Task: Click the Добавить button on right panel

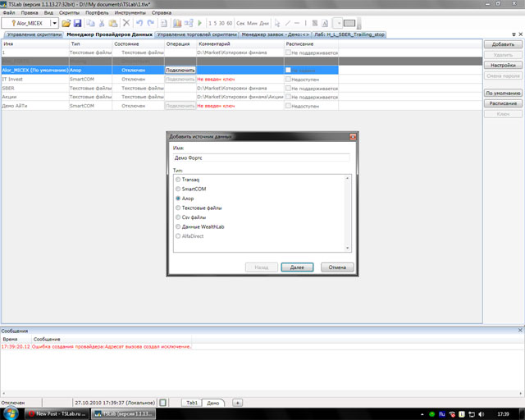Action: click(x=503, y=44)
